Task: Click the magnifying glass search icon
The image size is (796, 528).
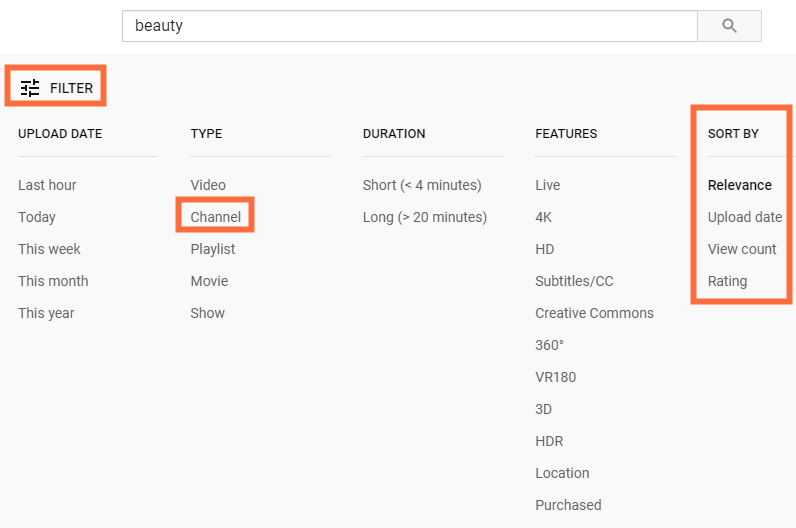Action: [729, 26]
